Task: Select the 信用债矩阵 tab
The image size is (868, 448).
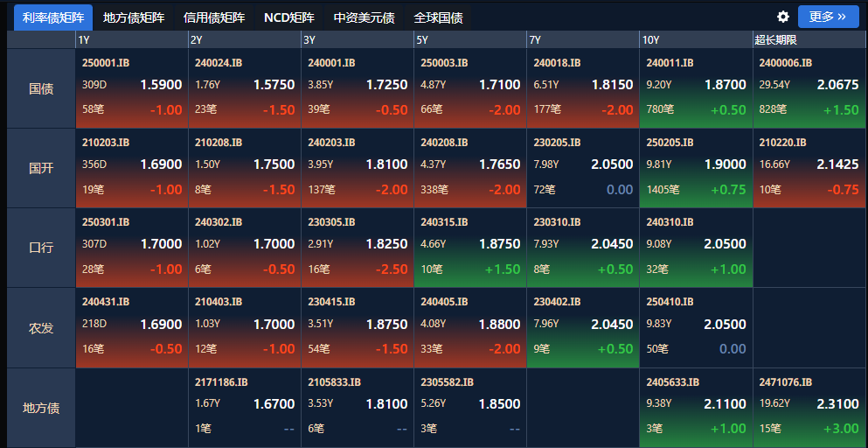Action: click(214, 17)
